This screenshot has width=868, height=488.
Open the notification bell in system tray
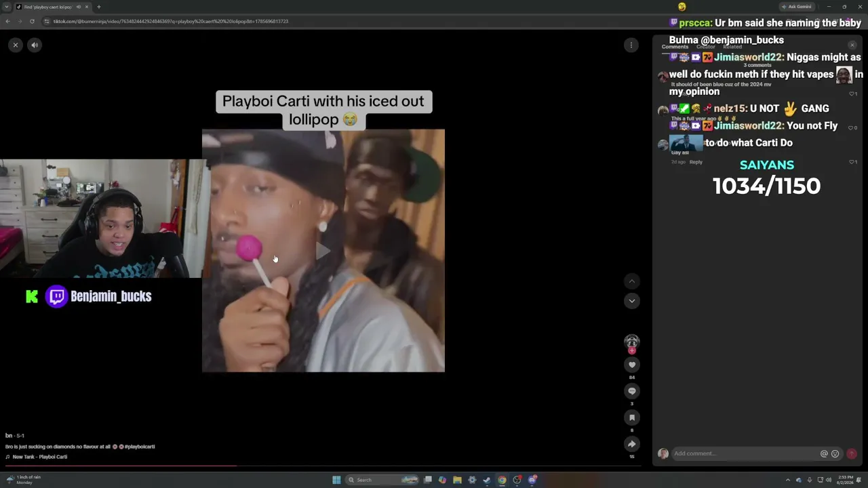point(860,480)
